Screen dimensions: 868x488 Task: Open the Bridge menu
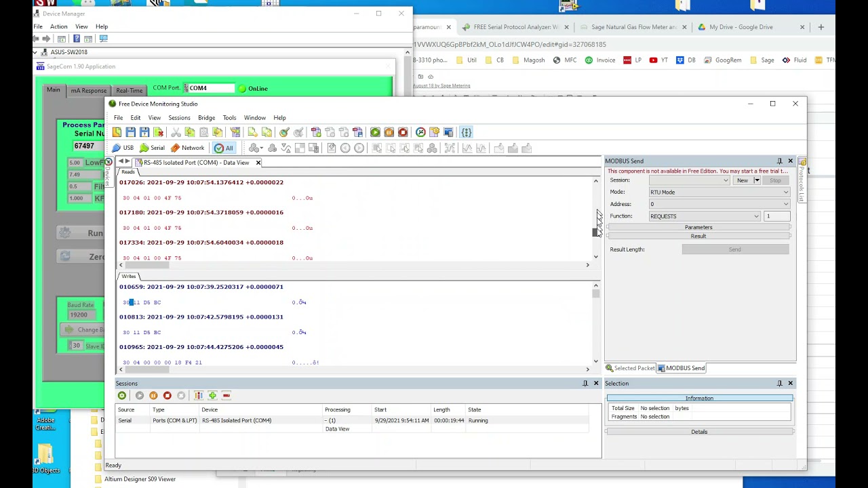point(206,118)
